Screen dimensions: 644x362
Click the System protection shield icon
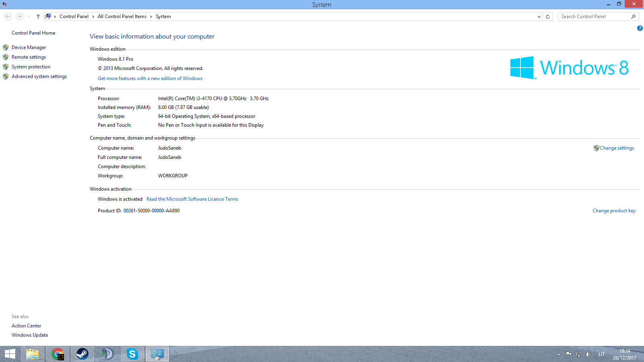coord(6,67)
